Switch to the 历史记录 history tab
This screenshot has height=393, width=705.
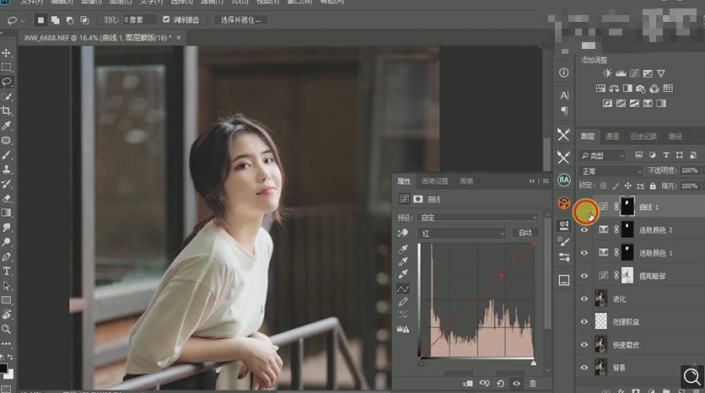(643, 136)
